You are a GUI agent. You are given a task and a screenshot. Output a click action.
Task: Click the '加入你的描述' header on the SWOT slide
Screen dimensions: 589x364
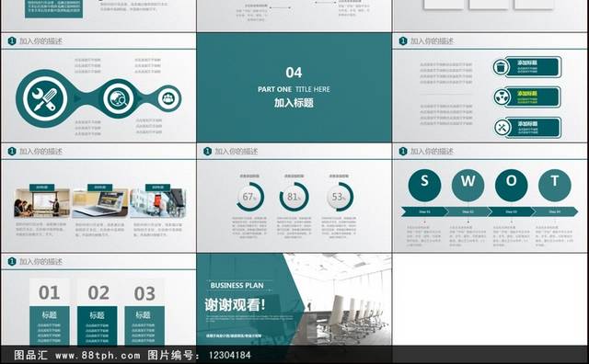(432, 152)
